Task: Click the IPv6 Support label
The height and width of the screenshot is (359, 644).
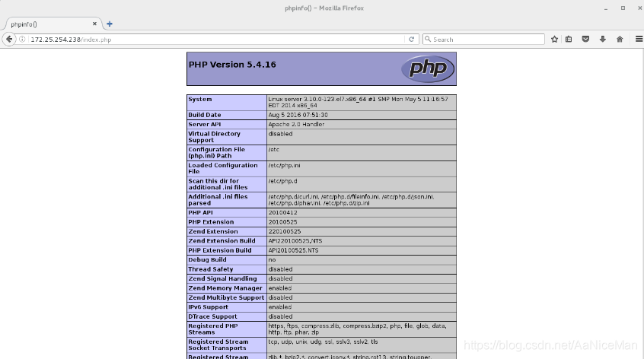Action: (x=208, y=307)
